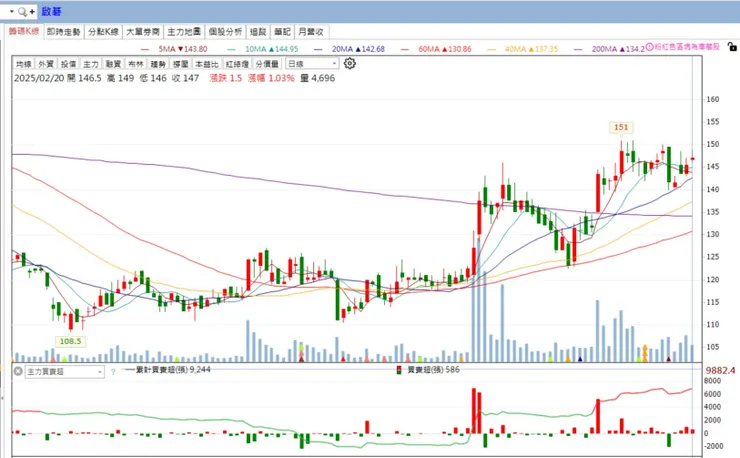Image resolution: width=740 pixels, height=458 pixels.
Task: Open the stock selector dropdown arrow
Action: (x=12, y=11)
